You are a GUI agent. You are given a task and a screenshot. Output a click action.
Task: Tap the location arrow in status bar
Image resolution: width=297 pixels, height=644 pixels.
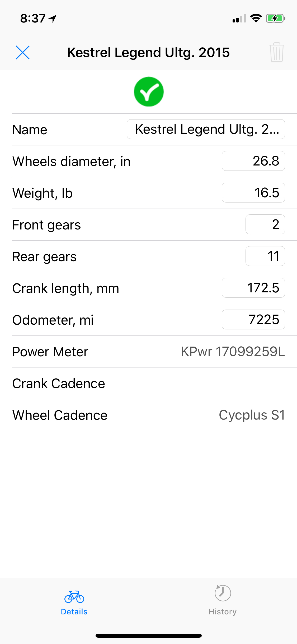pyautogui.click(x=53, y=19)
